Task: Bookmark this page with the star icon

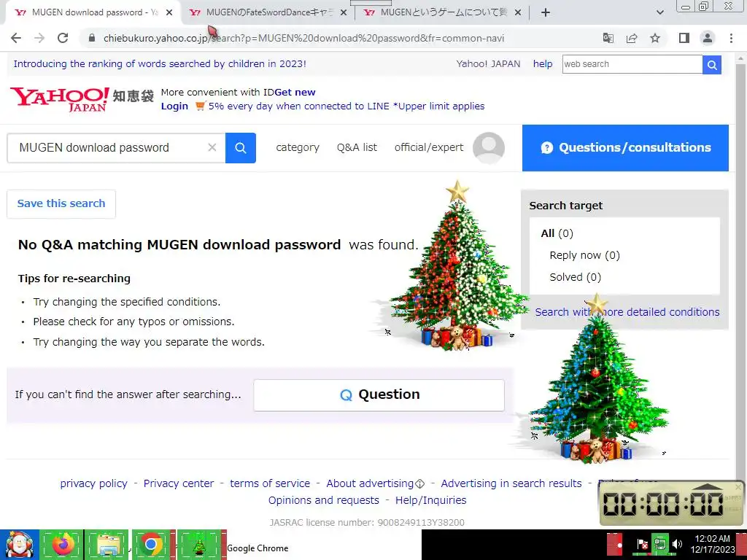Action: coord(655,38)
